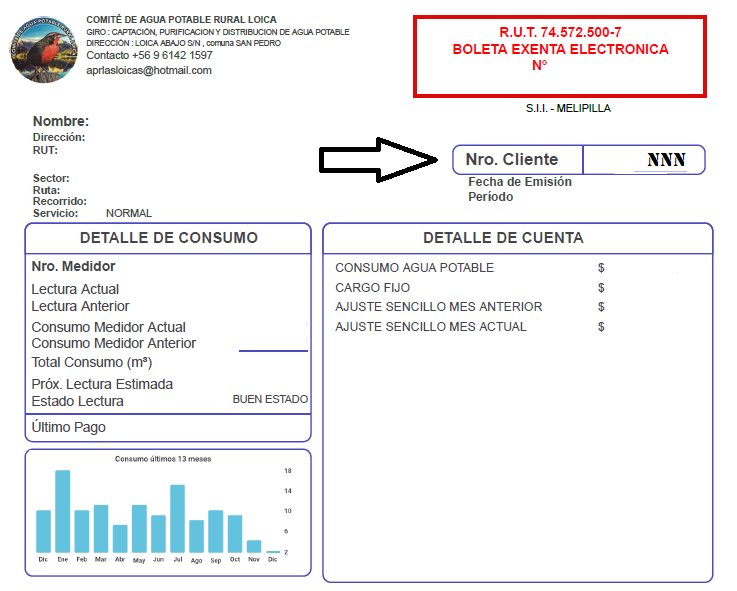
Task: Click the 'Nro. Cliente' label
Action: (x=512, y=159)
